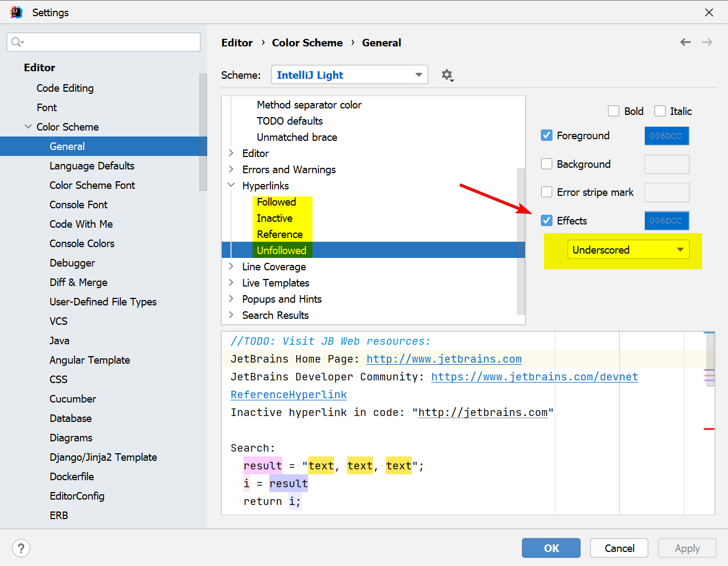Image resolution: width=728 pixels, height=566 pixels.
Task: Open the Scheme IntelliJ Light dropdown
Action: [x=350, y=75]
